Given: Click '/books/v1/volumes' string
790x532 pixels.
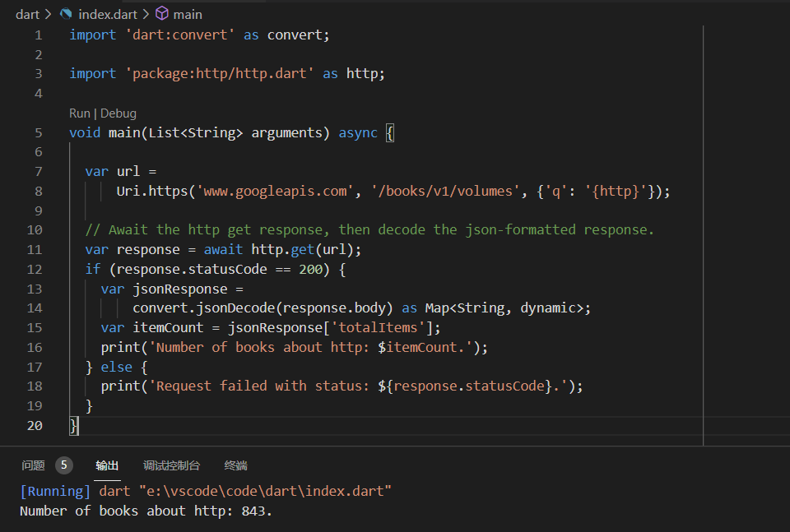Looking at the screenshot, I should click(445, 192).
